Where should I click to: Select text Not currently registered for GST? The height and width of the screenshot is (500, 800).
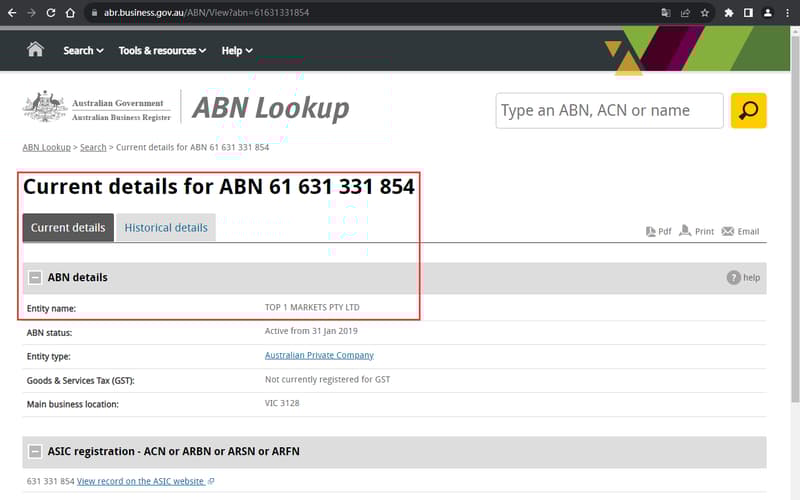pyautogui.click(x=328, y=380)
